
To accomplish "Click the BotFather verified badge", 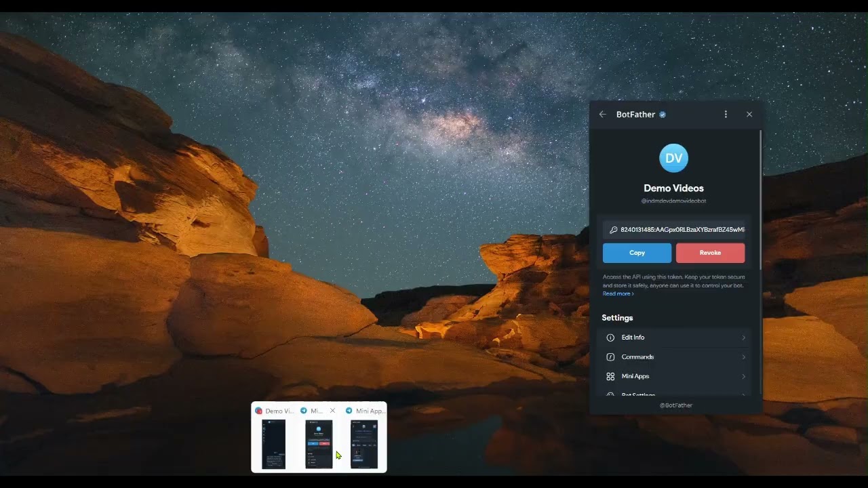I will click(x=663, y=115).
